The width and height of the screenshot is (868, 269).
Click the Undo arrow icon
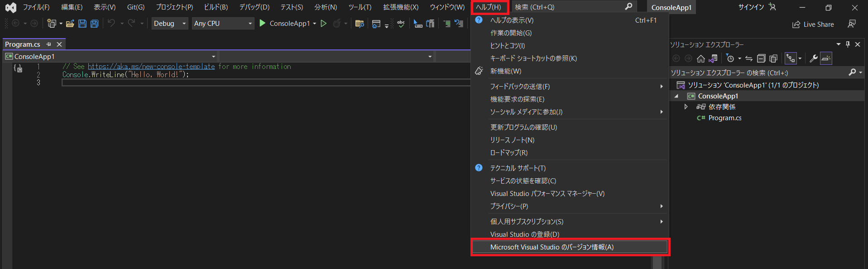111,23
